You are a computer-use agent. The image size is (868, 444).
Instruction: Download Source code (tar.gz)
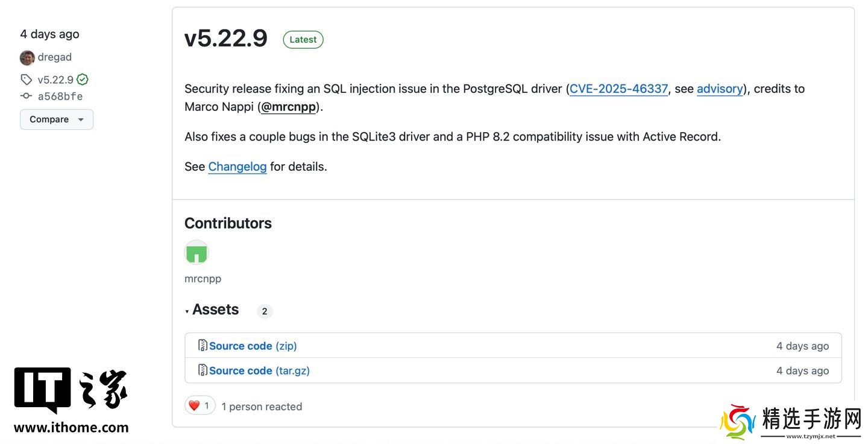tap(259, 370)
